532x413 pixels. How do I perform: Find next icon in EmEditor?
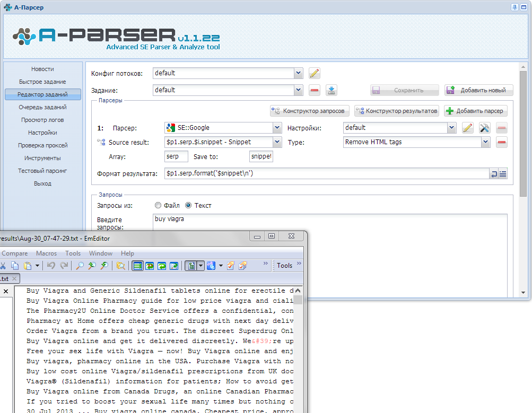pos(92,266)
